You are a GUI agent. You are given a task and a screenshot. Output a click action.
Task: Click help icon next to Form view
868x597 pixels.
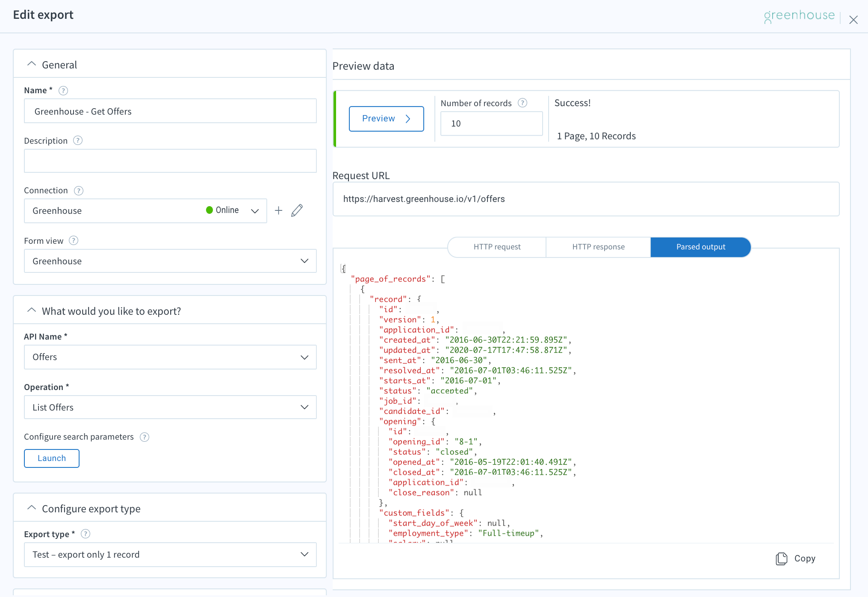[x=74, y=241]
